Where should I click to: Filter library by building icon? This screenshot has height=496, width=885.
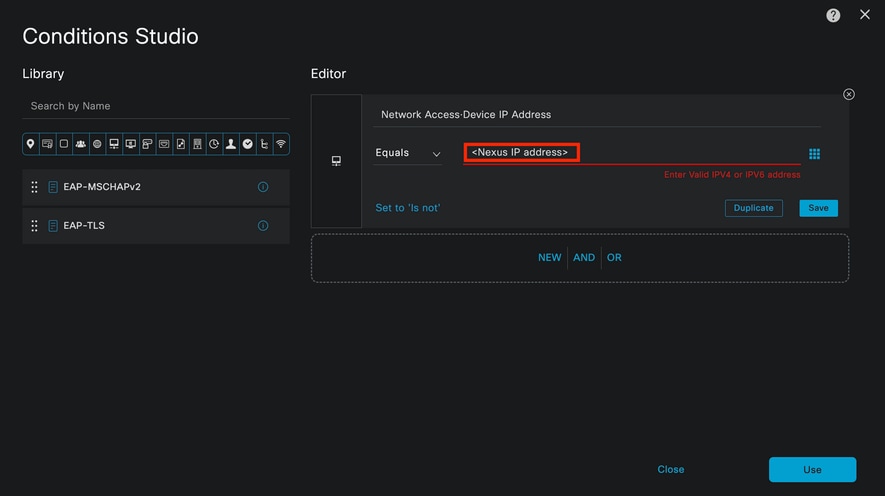tap(198, 144)
